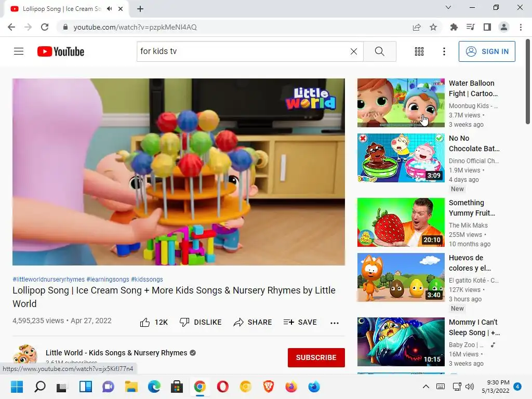This screenshot has height=399, width=532.
Task: Open clock and date 9:30 PM
Action: [x=496, y=387]
